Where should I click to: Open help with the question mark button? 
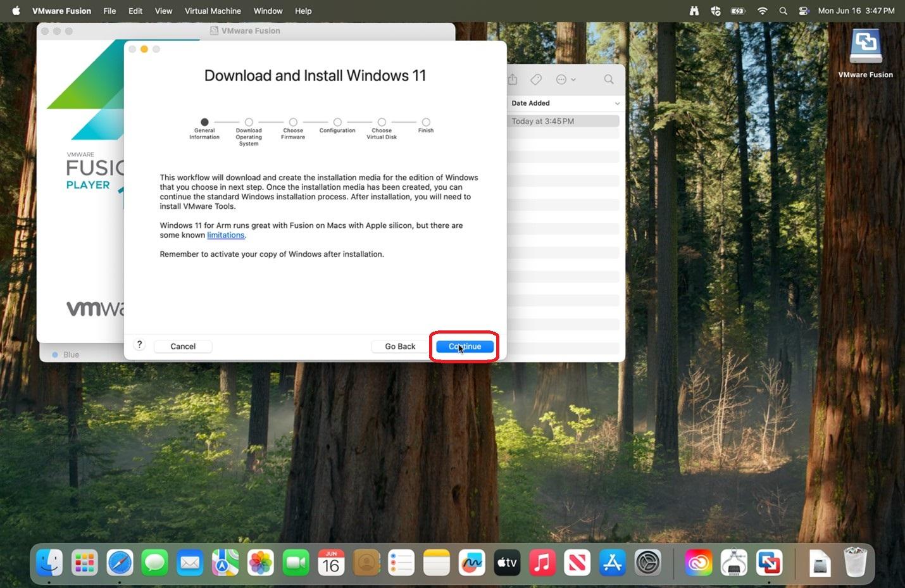coord(139,344)
